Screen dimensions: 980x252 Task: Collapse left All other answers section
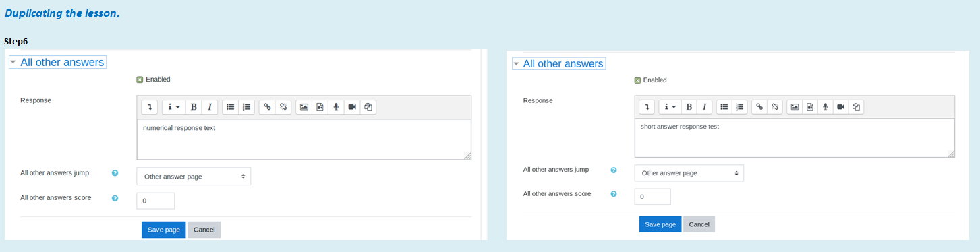[58, 62]
